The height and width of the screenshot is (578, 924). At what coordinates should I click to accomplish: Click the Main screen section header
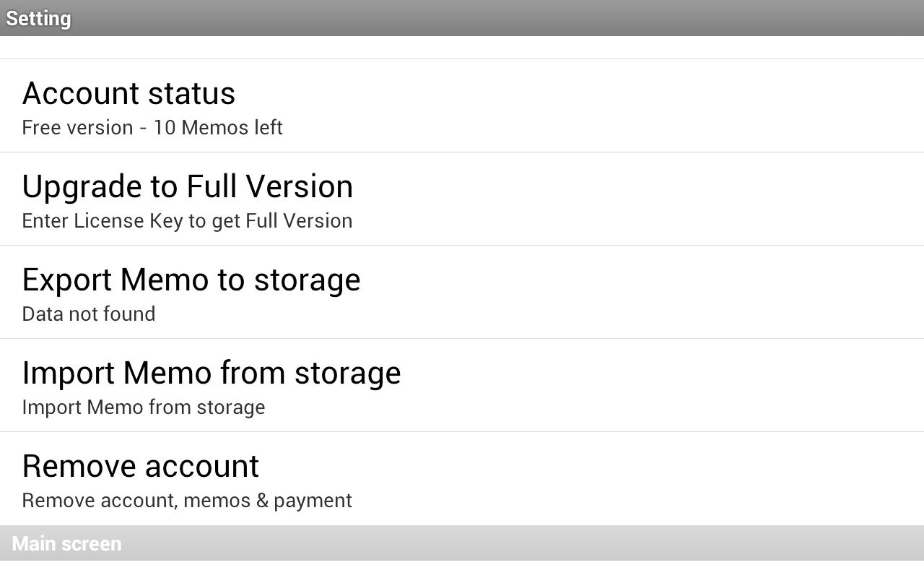tap(66, 543)
